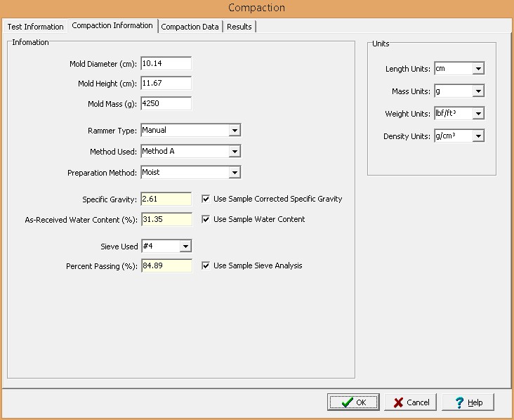Disable Use Sample Sieve Analysis checkbox
514x420 pixels.
[x=206, y=266]
